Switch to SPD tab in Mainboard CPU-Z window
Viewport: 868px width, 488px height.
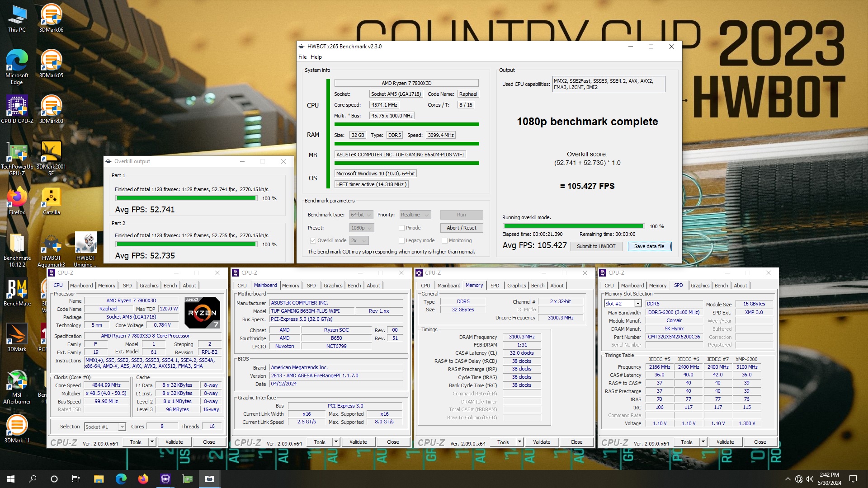click(x=311, y=286)
